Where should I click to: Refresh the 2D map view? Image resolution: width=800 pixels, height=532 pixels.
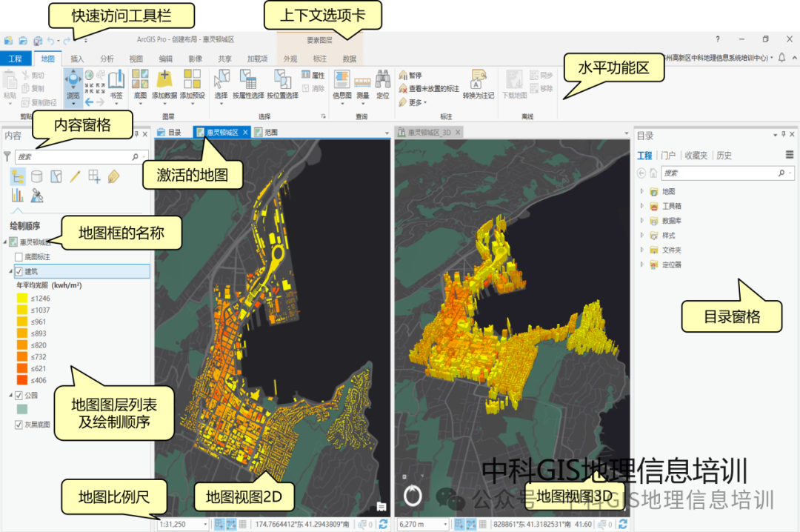[384, 524]
